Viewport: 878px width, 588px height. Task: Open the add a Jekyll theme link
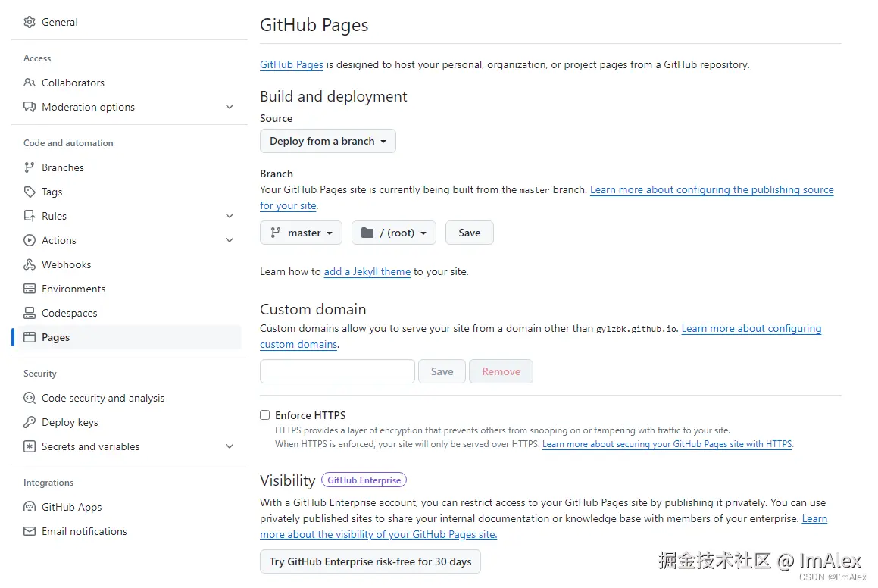coord(367,271)
